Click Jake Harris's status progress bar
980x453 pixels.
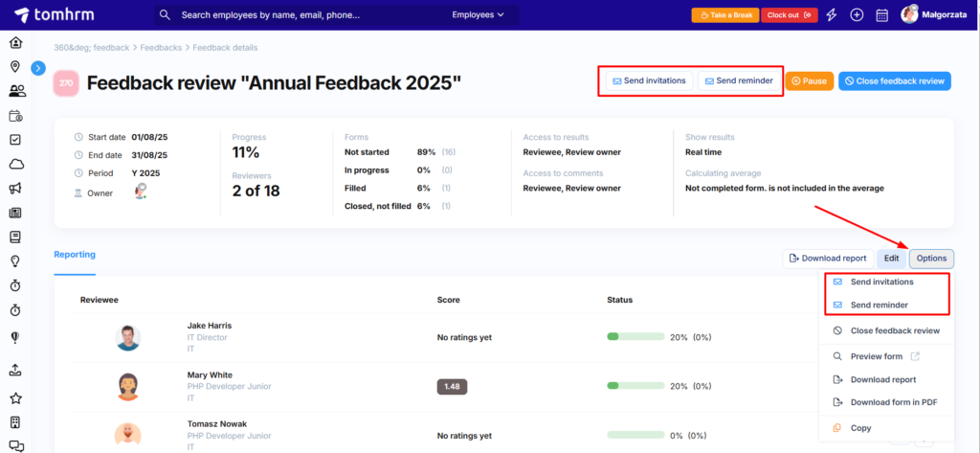pyautogui.click(x=635, y=337)
